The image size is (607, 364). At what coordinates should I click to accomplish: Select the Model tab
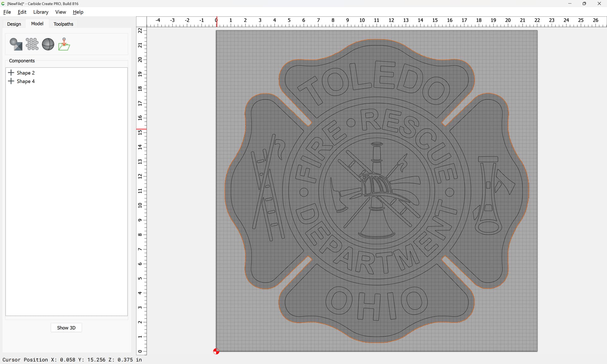pos(37,24)
